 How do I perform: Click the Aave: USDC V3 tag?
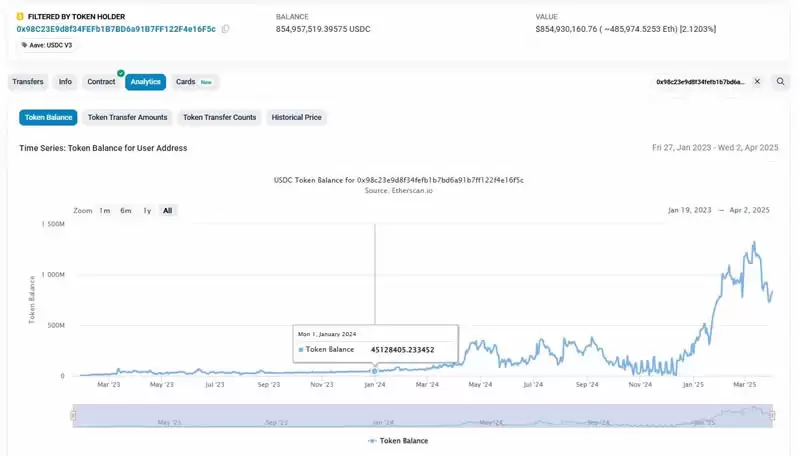tap(47, 45)
